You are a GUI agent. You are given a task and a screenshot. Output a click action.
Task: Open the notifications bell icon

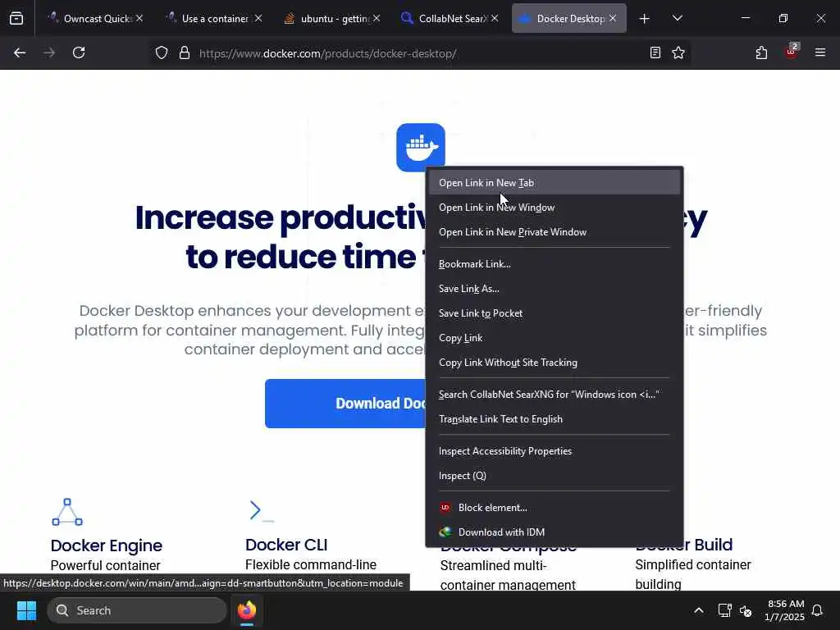817,610
